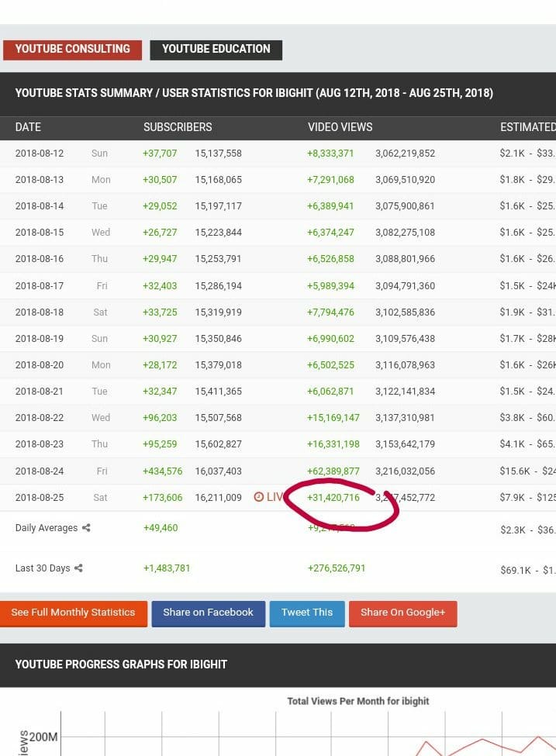
Task: Click Share On Google+ button
Action: [403, 613]
